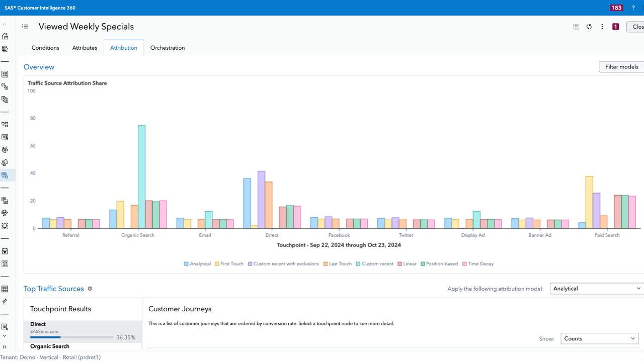Expand the left sidebar with the double chevron
Viewport: 644px width, 361px height.
click(x=5, y=347)
